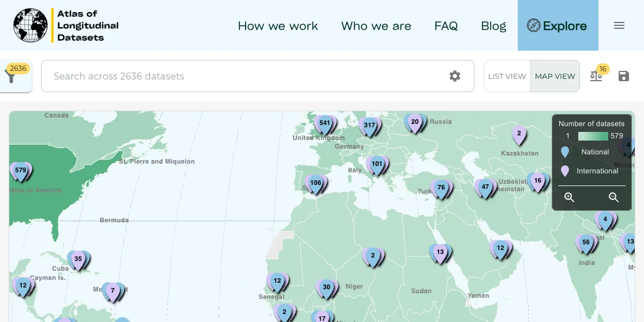This screenshot has width=644, height=322.
Task: Select the Map View toggle
Action: [555, 76]
